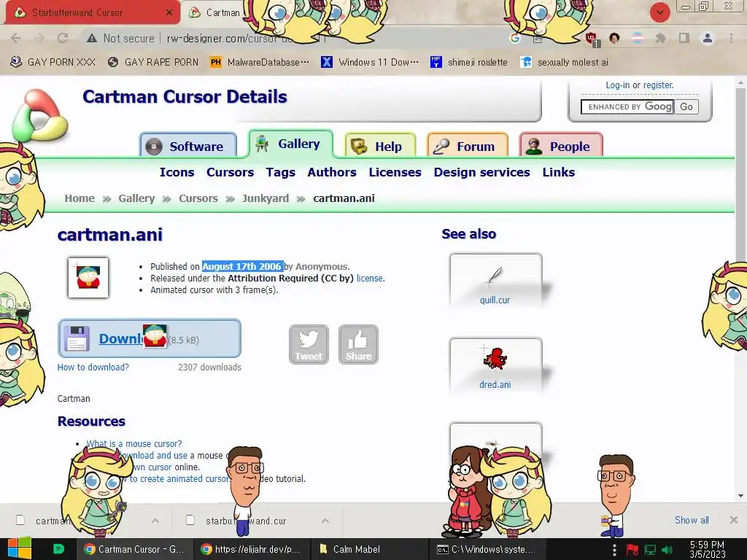Open the Software tab

click(188, 145)
